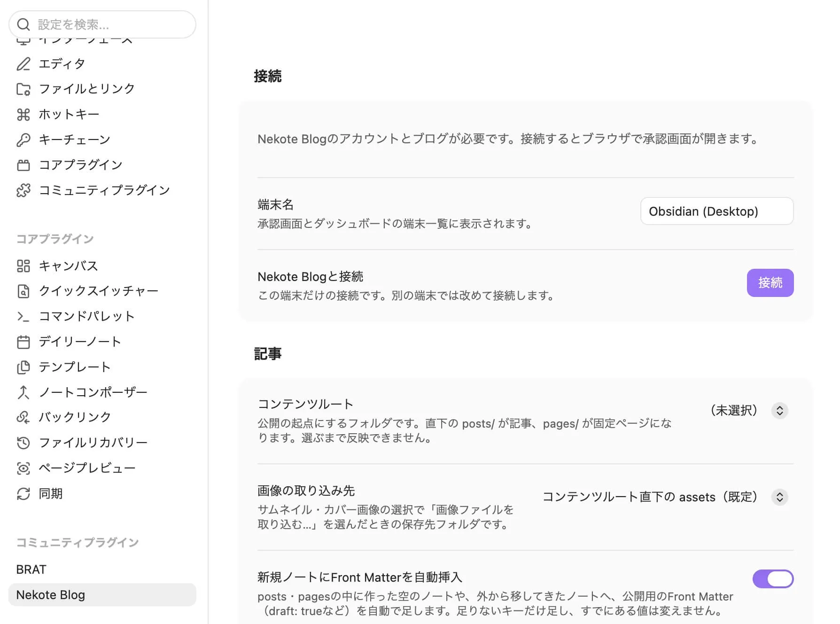The height and width of the screenshot is (624, 840).
Task: Click the 設定を検索 search field
Action: (x=102, y=24)
